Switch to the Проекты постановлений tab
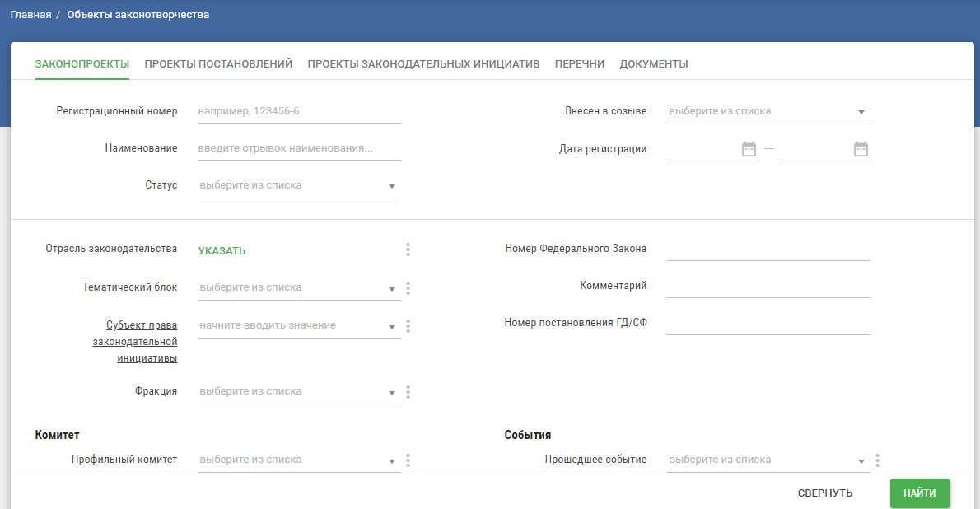980x509 pixels. click(218, 63)
